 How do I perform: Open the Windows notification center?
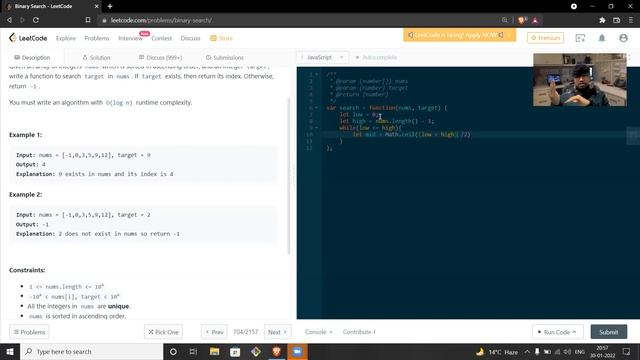coord(627,352)
